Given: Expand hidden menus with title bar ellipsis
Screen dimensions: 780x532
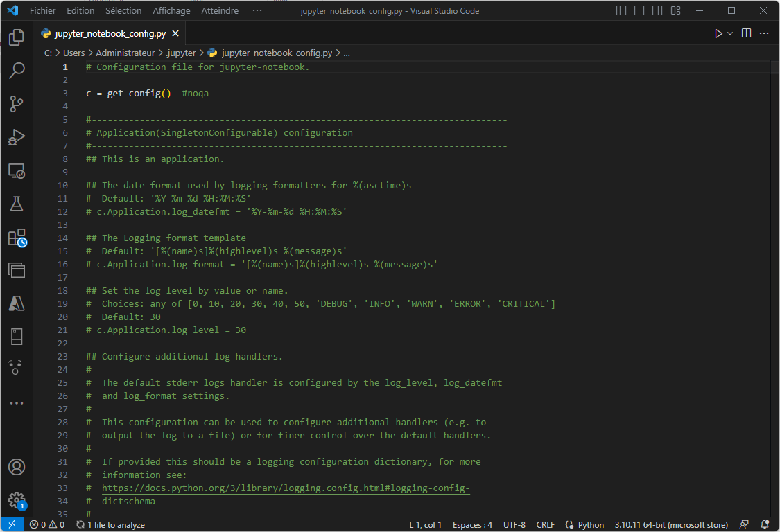Looking at the screenshot, I should pos(257,10).
